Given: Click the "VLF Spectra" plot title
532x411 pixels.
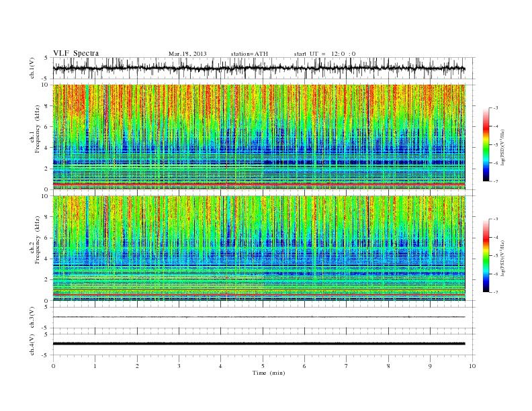Looking at the screenshot, I should 76,53.
